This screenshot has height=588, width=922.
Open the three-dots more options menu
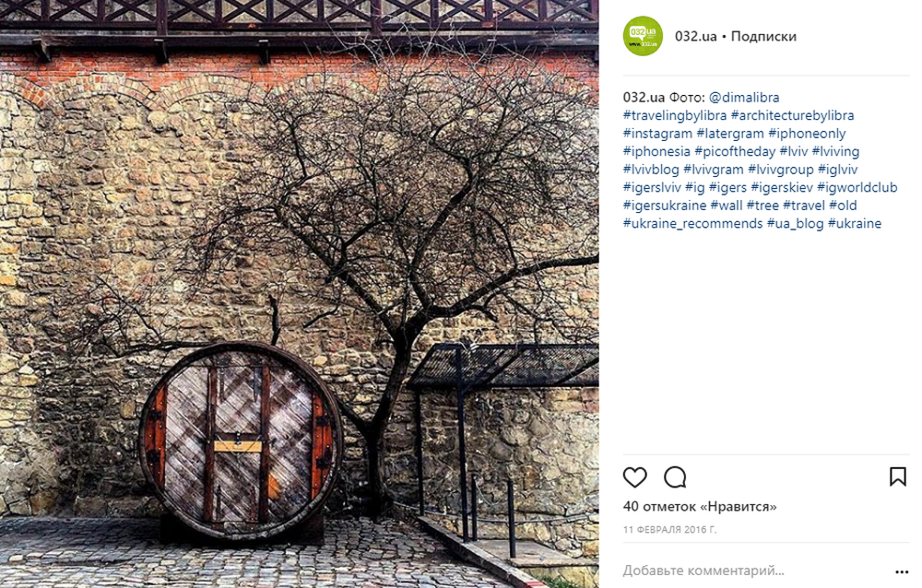[x=902, y=571]
